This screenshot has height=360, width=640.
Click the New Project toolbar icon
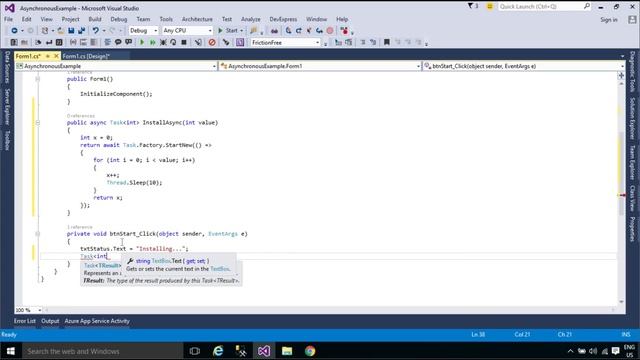pos(45,31)
